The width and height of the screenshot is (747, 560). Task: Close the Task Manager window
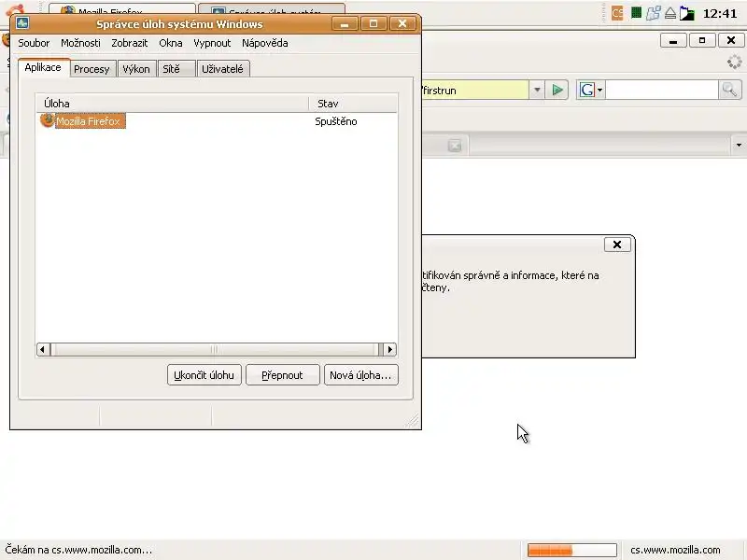point(402,23)
